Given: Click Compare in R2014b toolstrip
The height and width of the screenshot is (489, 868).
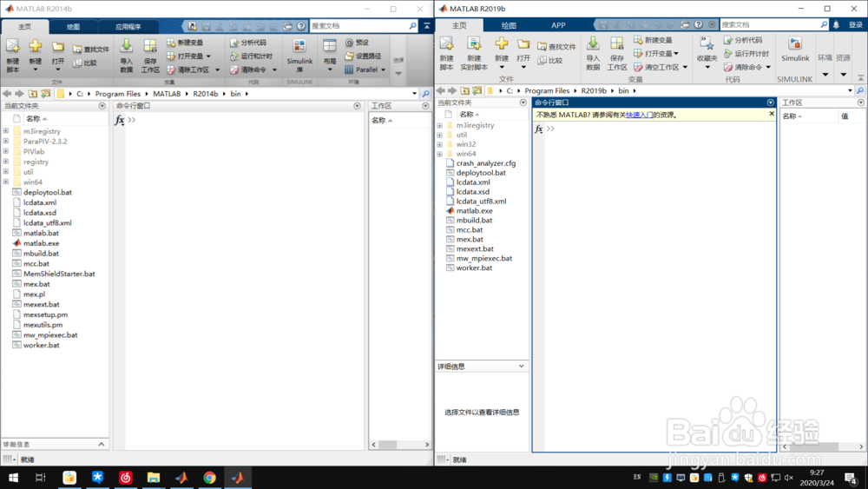Looking at the screenshot, I should [85, 63].
